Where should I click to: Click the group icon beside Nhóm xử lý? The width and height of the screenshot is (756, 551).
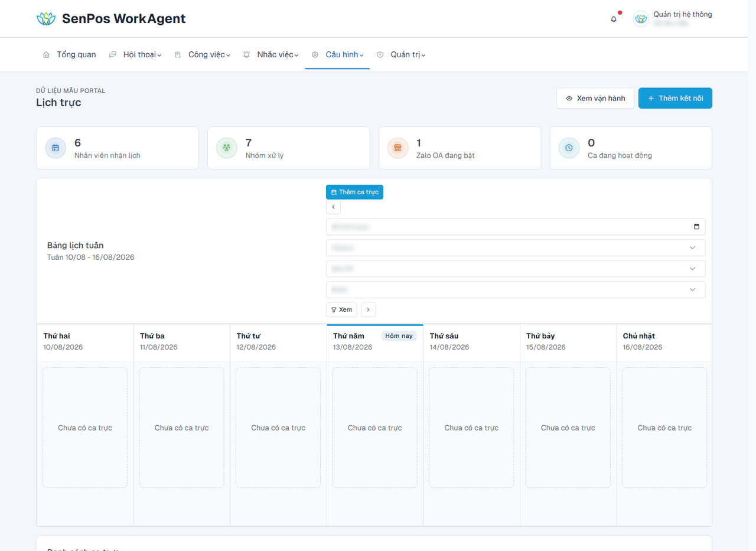point(227,148)
